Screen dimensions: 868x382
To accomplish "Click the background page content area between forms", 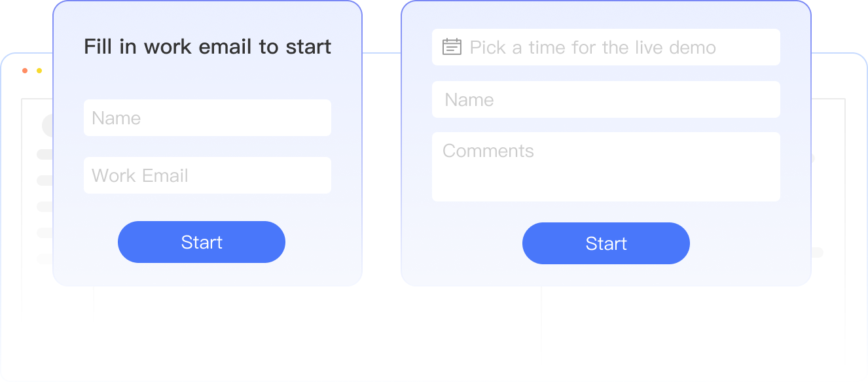I will click(381, 196).
